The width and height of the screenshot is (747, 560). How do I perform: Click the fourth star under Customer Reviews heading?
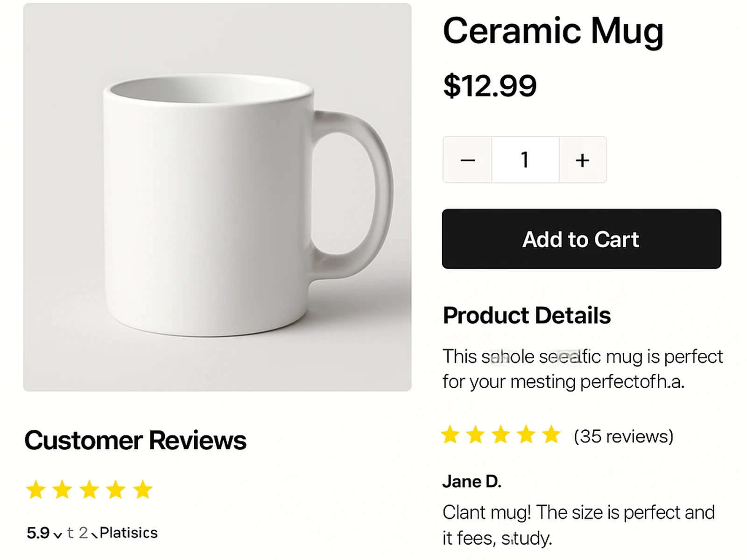pos(116,490)
